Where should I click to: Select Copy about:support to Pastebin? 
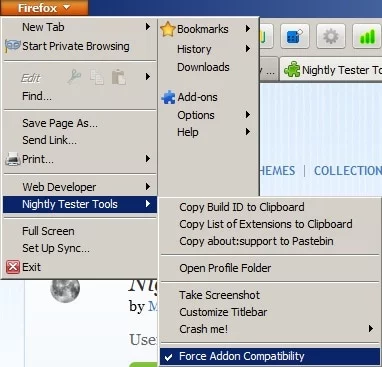click(x=270, y=241)
